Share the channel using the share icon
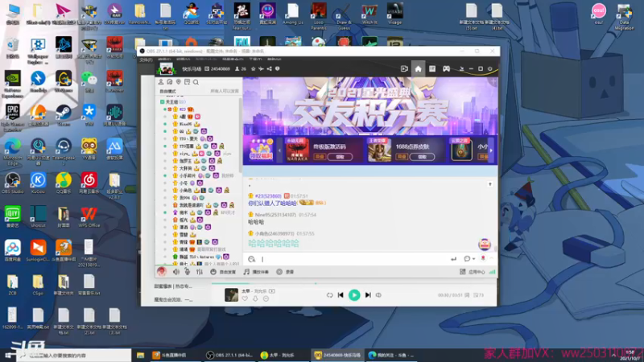This screenshot has height=362, width=644. 269,69
